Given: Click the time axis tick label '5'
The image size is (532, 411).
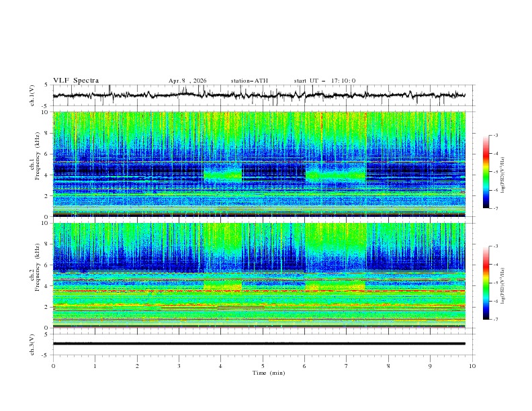Looking at the screenshot, I should click(x=263, y=366).
